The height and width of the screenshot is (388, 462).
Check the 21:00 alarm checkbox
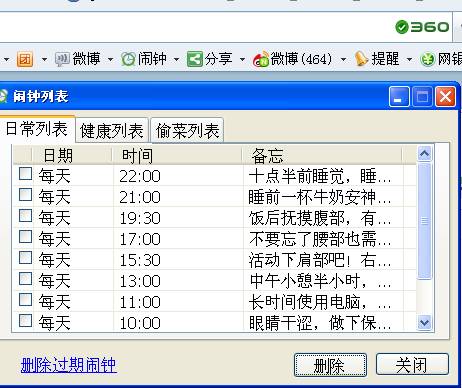tap(25, 195)
